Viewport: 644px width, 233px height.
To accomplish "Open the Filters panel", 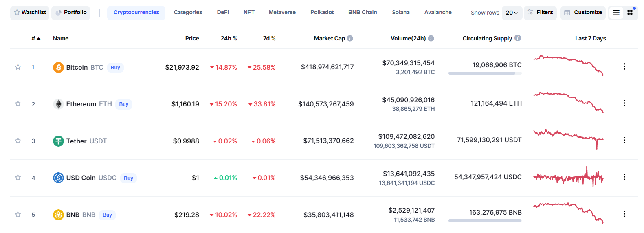I will click(x=540, y=13).
